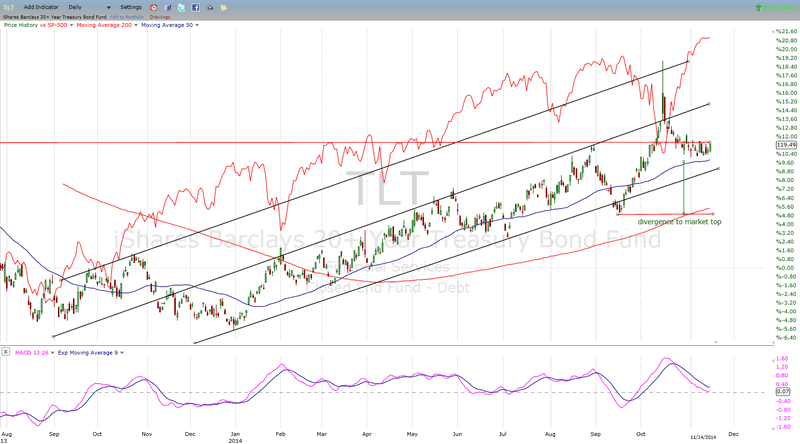The width and height of the screenshot is (800, 444).
Task: Open the Add Indicator menu
Action: (x=41, y=7)
